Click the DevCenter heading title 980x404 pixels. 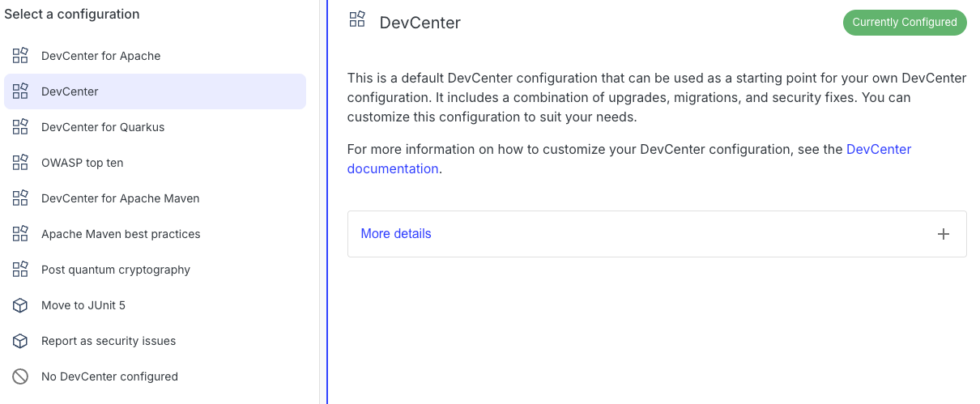(420, 23)
